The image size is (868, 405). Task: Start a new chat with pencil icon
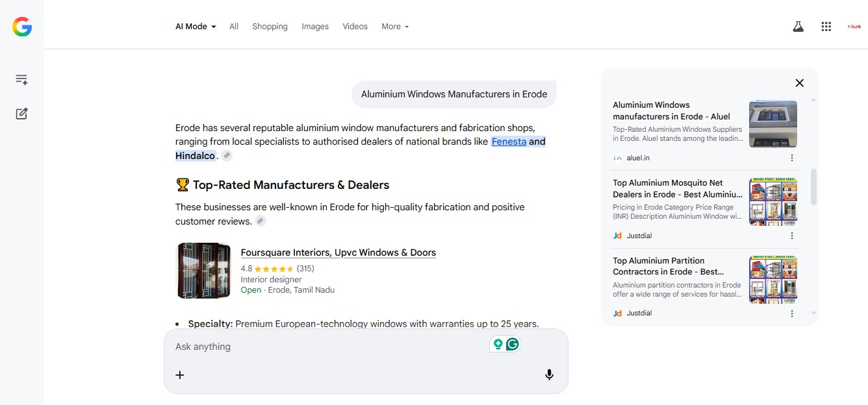21,114
